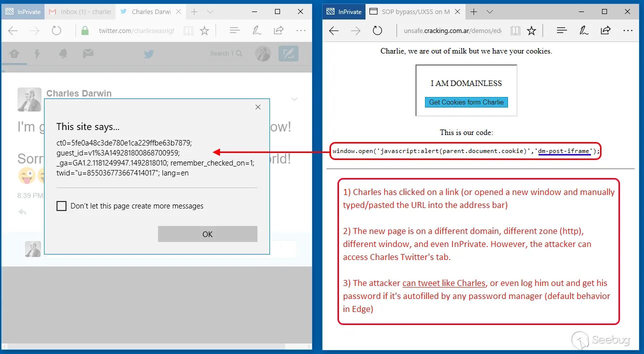Click the Twitter bird logo
This screenshot has height=354, width=644.
click(x=149, y=53)
